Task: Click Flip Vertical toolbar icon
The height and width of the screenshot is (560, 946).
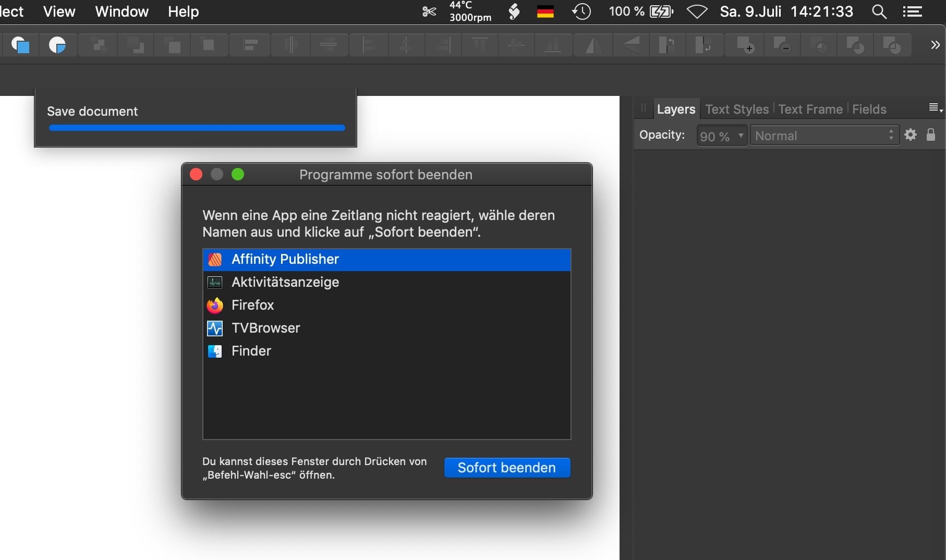Action: click(631, 45)
